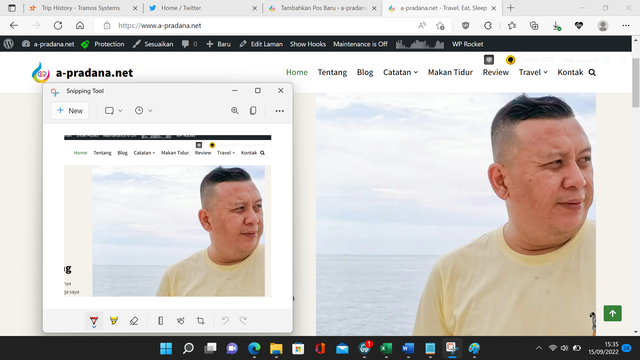Go to the Tentang page

pyautogui.click(x=332, y=72)
